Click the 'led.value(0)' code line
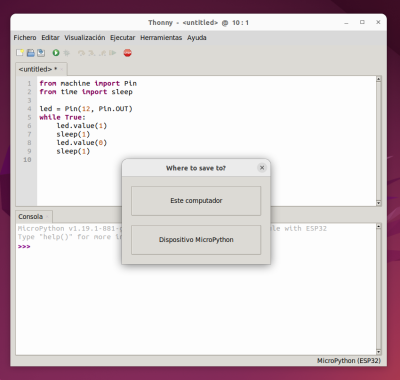Screen dimensions: 400x380 pos(82,143)
